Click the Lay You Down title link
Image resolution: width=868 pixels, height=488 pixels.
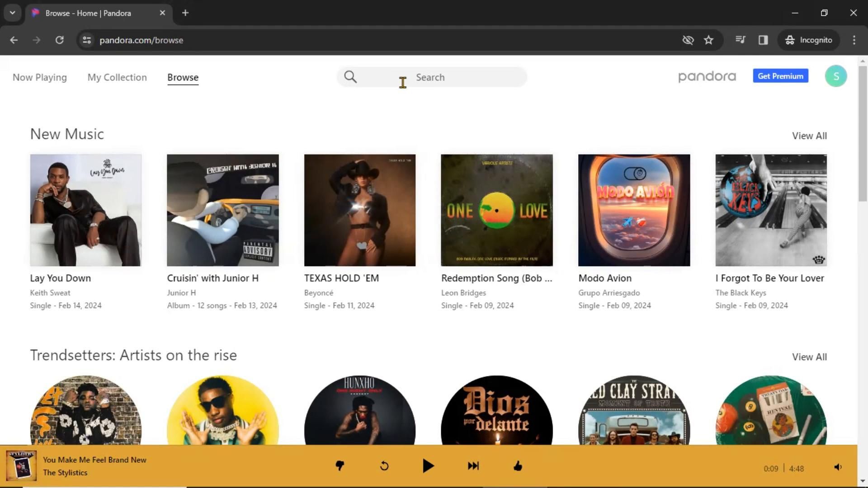tap(61, 278)
